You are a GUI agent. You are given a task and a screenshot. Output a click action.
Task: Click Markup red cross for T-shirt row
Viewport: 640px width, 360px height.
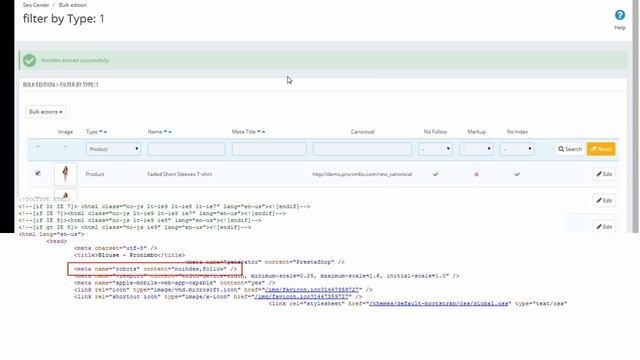[476, 174]
